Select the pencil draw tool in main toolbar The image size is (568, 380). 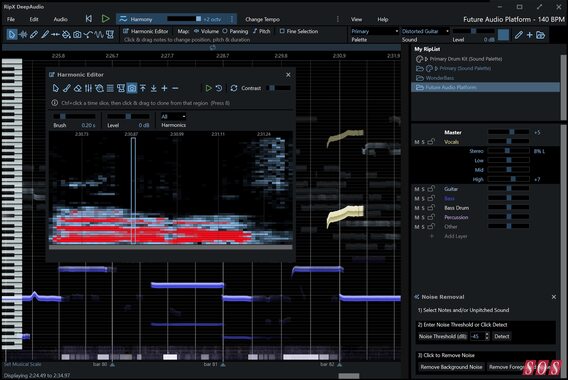point(34,35)
